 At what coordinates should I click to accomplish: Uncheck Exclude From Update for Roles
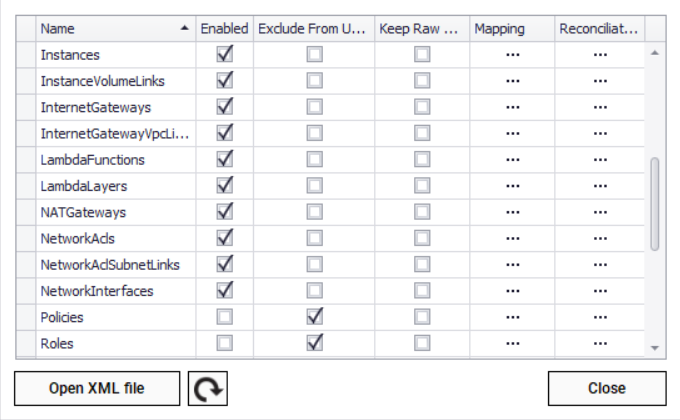click(315, 344)
